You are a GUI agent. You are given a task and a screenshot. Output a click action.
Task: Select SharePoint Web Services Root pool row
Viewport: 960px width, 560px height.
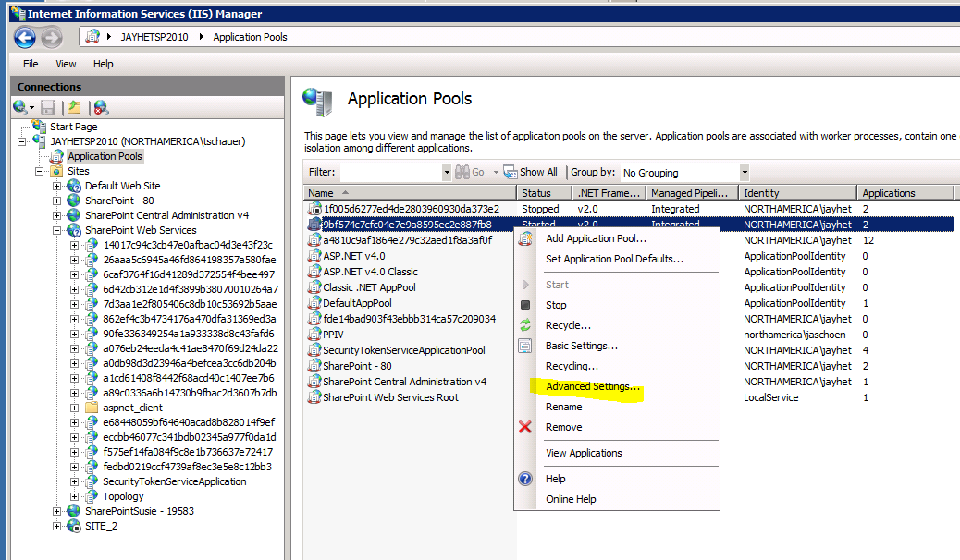click(x=390, y=397)
